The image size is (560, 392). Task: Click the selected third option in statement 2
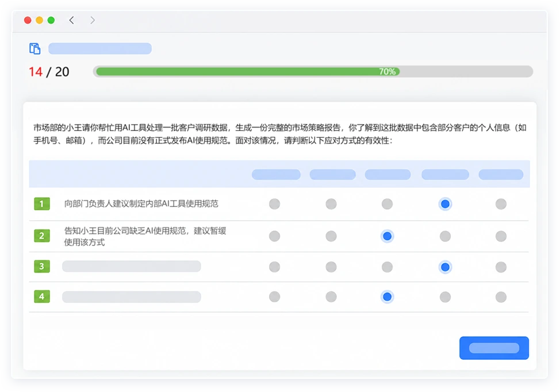click(x=387, y=236)
